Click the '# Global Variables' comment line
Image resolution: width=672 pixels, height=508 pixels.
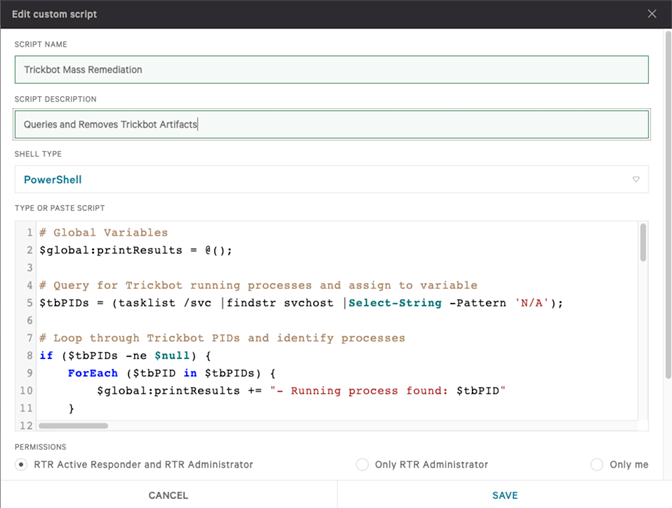point(104,232)
